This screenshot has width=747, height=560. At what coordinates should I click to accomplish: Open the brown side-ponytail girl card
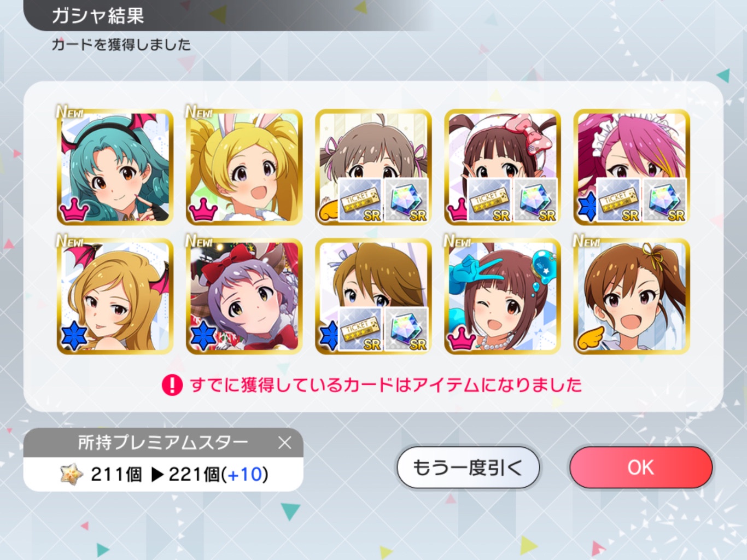632,296
